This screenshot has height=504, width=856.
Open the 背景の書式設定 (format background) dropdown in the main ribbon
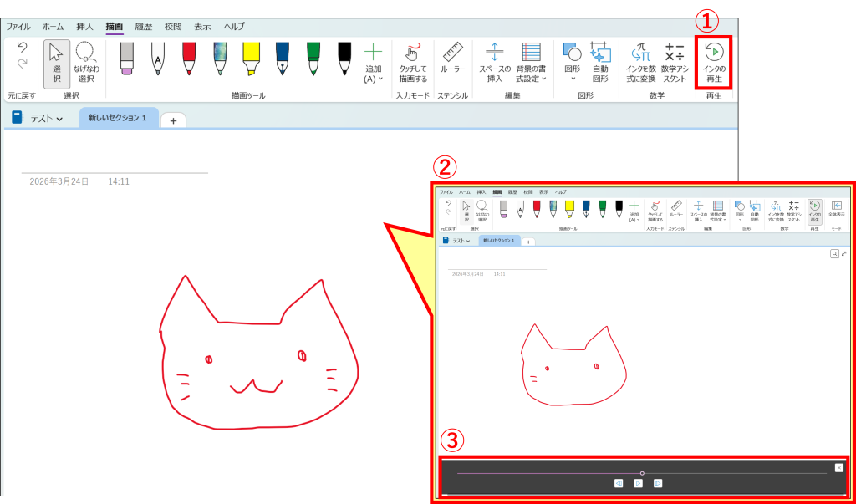coord(531,63)
